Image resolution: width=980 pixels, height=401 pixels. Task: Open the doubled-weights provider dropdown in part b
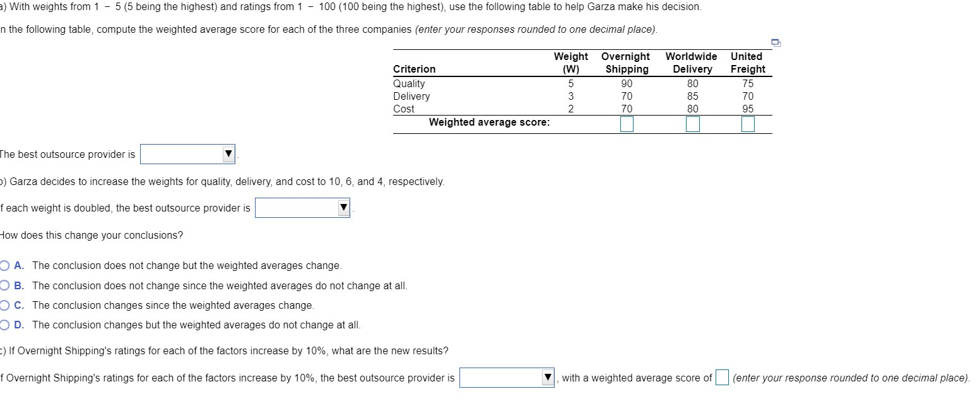[302, 207]
